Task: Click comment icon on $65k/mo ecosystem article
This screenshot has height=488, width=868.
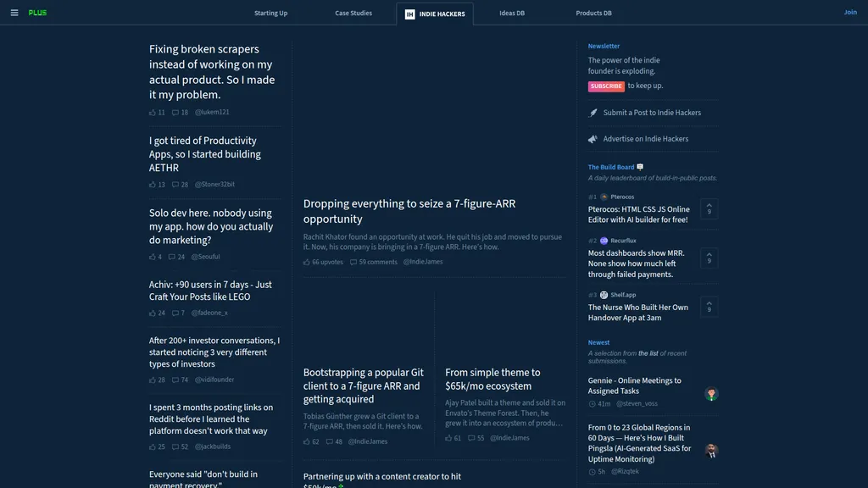Action: (x=471, y=438)
